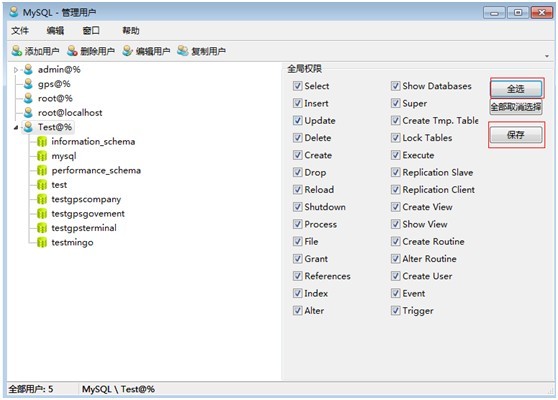Image resolution: width=558 pixels, height=400 pixels.
Task: Click the test database icon
Action: click(x=42, y=185)
